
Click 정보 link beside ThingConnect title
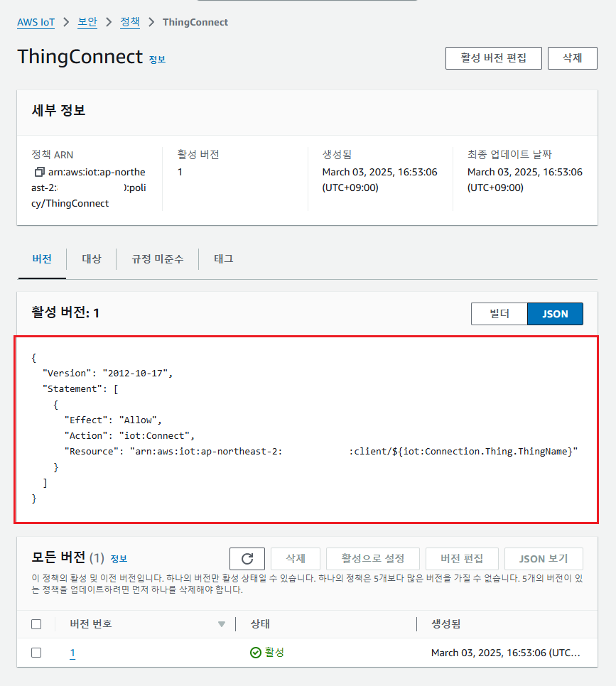(x=157, y=60)
